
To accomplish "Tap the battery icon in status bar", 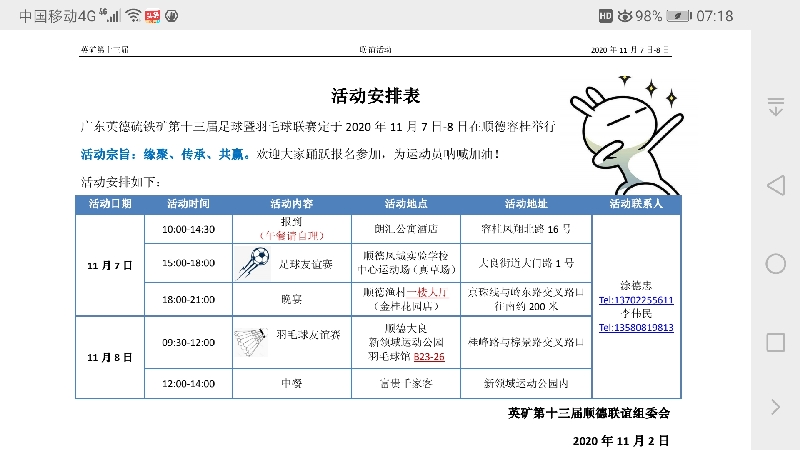I will click(679, 16).
